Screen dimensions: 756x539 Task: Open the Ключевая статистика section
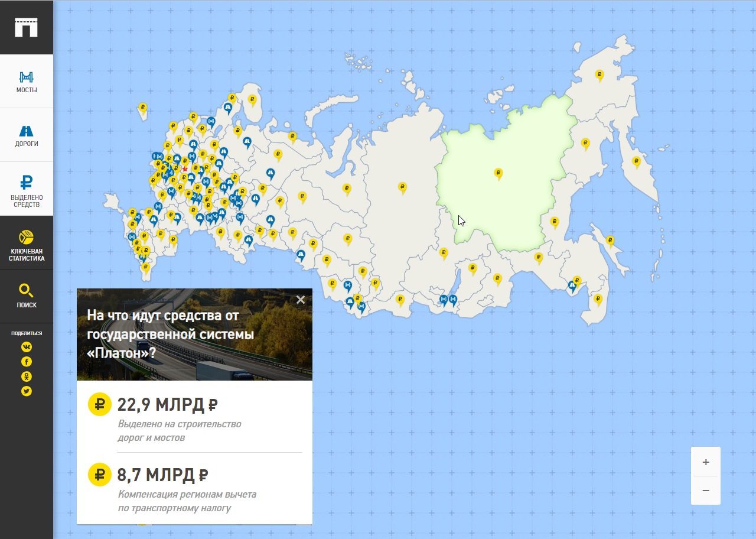[x=27, y=243]
